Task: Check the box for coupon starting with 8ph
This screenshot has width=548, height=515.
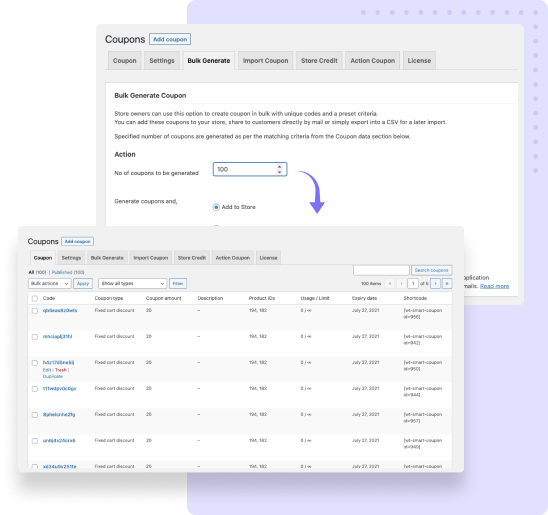Action: (35, 415)
